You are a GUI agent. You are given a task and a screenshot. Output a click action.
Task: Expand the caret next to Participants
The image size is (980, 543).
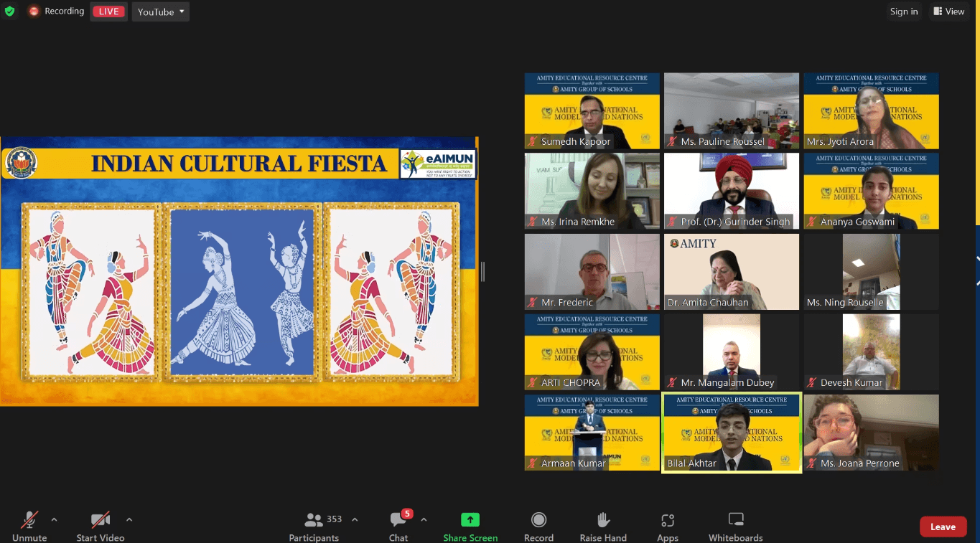tap(355, 520)
